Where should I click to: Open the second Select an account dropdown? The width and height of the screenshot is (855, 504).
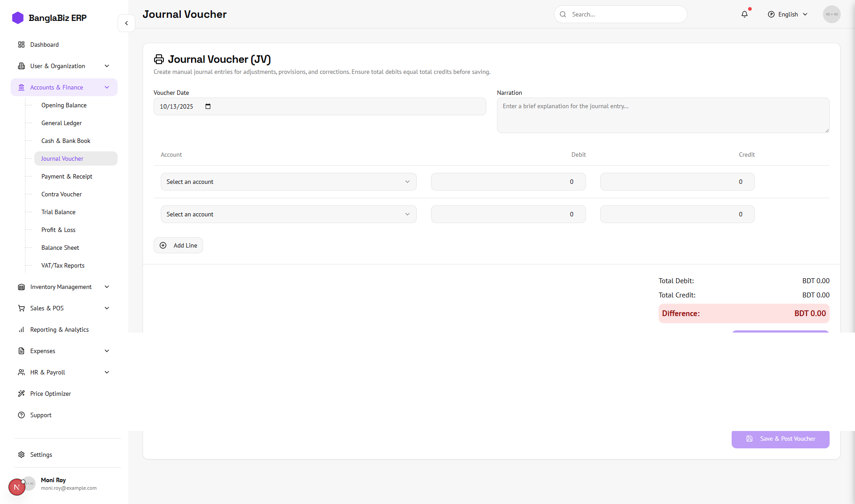point(288,214)
